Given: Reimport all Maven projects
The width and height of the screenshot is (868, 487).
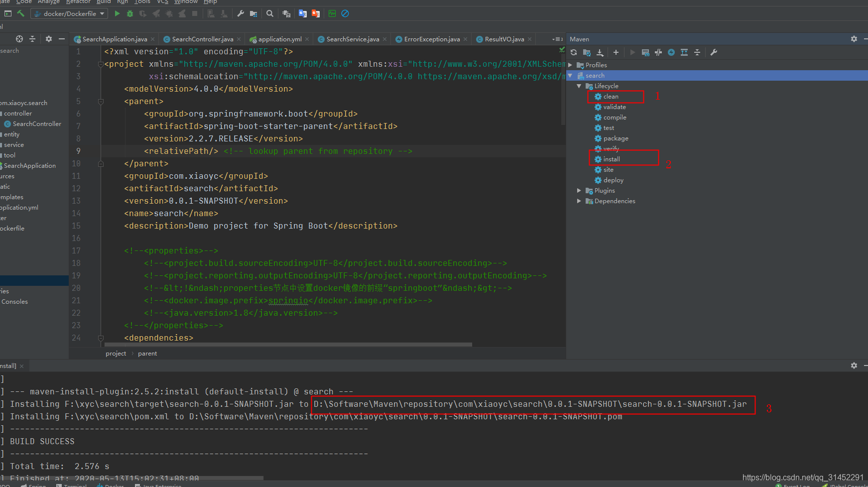Looking at the screenshot, I should point(574,52).
